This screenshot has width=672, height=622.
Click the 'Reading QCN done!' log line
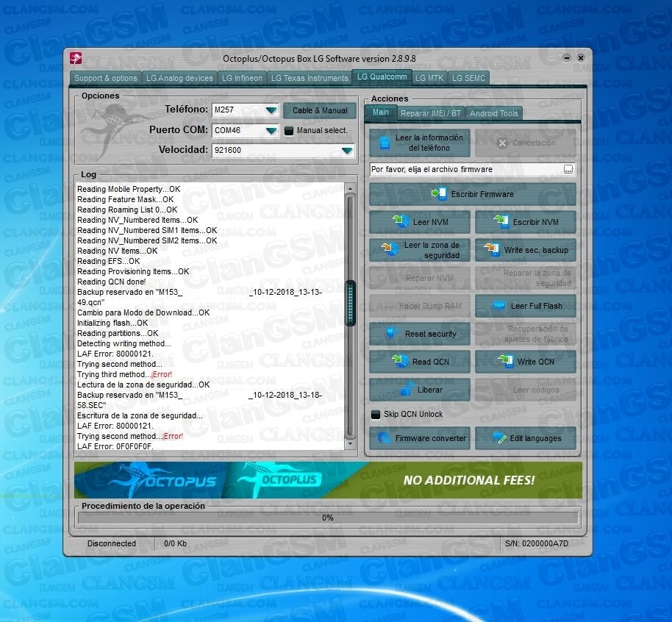pyautogui.click(x=112, y=282)
